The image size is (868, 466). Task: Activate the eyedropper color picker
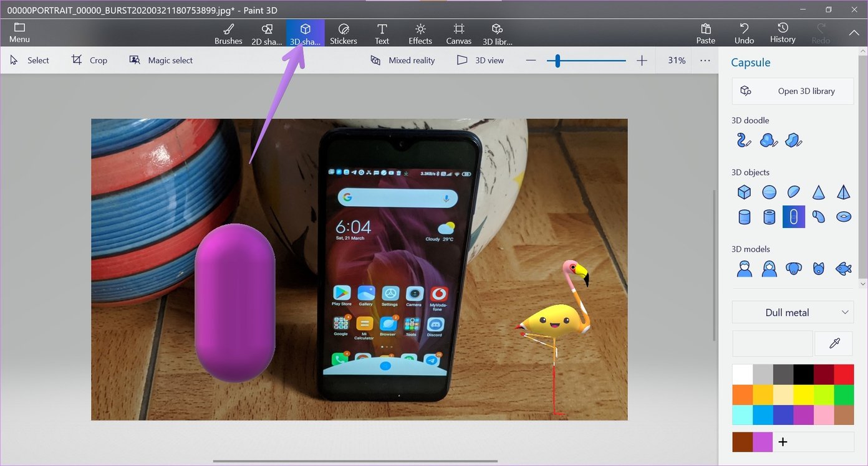pyautogui.click(x=834, y=343)
